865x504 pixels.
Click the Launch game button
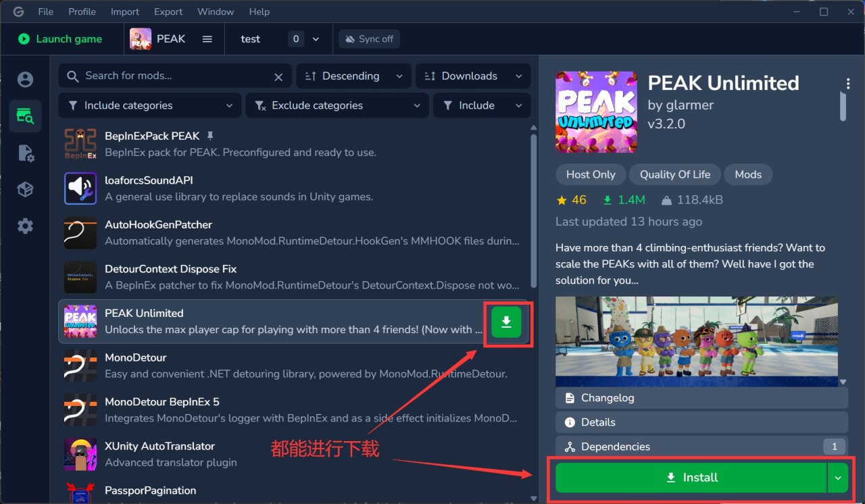(60, 39)
